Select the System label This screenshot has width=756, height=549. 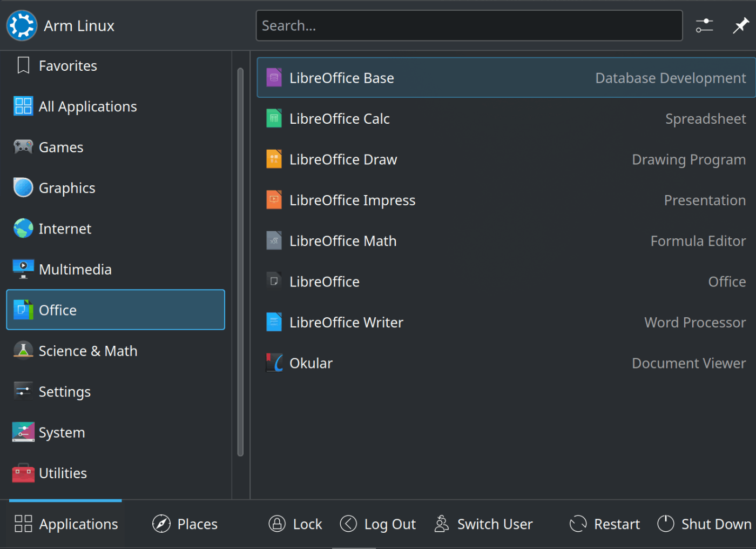[x=62, y=433]
